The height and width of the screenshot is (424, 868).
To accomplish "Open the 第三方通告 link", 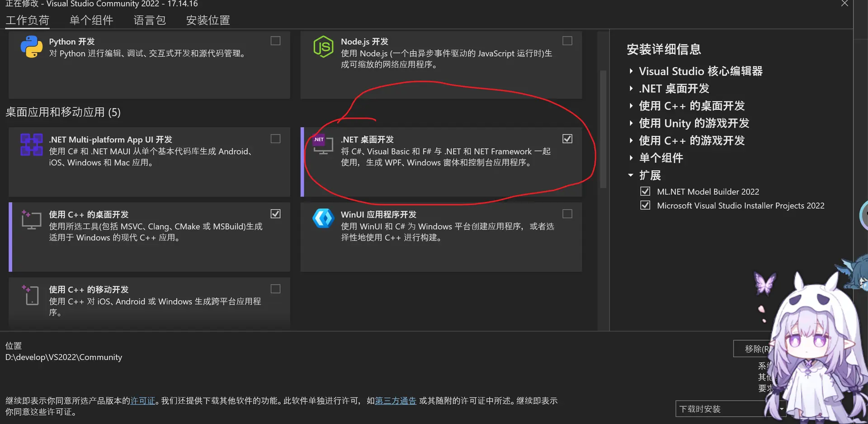I will point(396,400).
